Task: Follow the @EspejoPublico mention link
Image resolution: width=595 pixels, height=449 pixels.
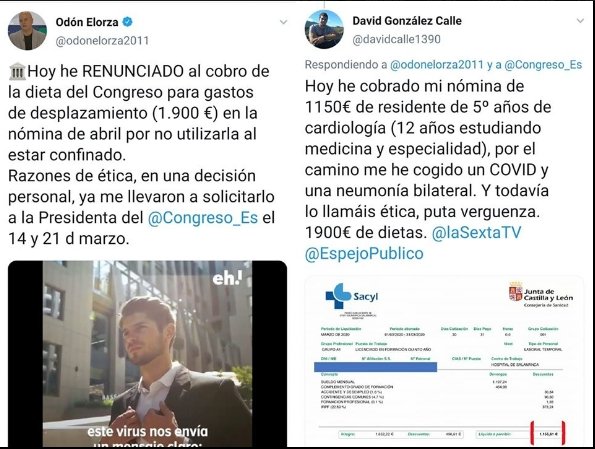Action: tap(364, 253)
